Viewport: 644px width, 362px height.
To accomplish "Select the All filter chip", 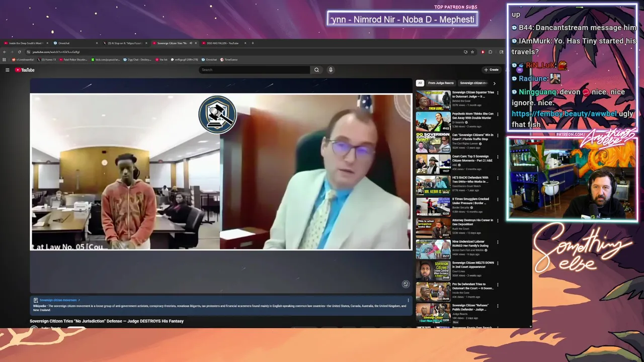I will [420, 83].
